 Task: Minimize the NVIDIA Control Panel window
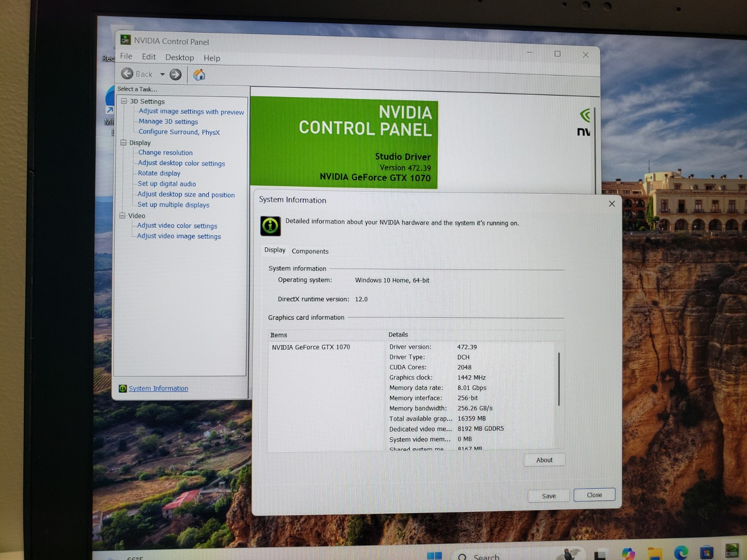click(x=529, y=53)
